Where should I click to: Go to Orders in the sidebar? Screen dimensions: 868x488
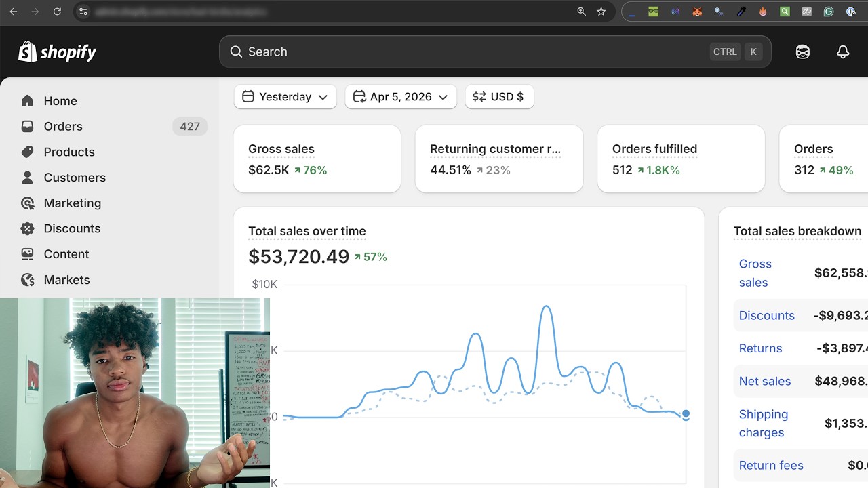click(63, 127)
